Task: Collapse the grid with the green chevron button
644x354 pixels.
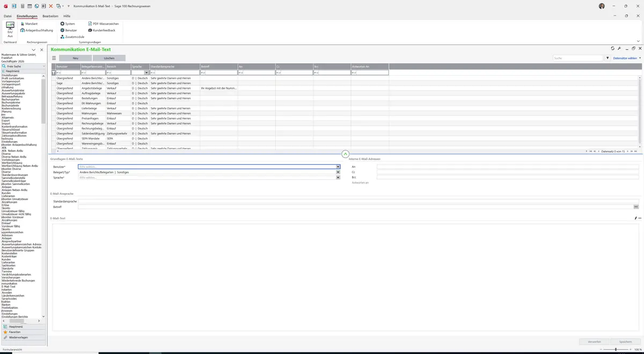Action: pyautogui.click(x=345, y=154)
